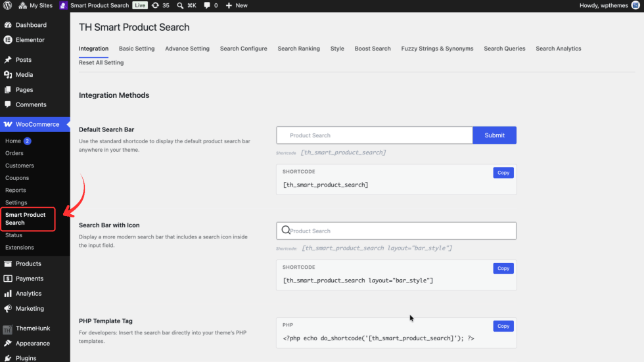The image size is (644, 362).
Task: Click the Products icon in sidebar
Action: point(8,263)
